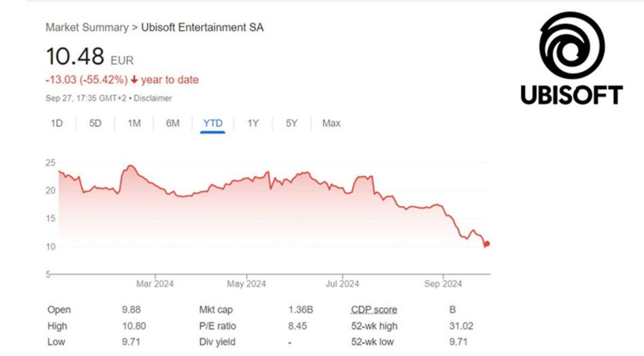Open the 5Y chart view
Viewport: 644px width, 356px height.
coord(291,123)
